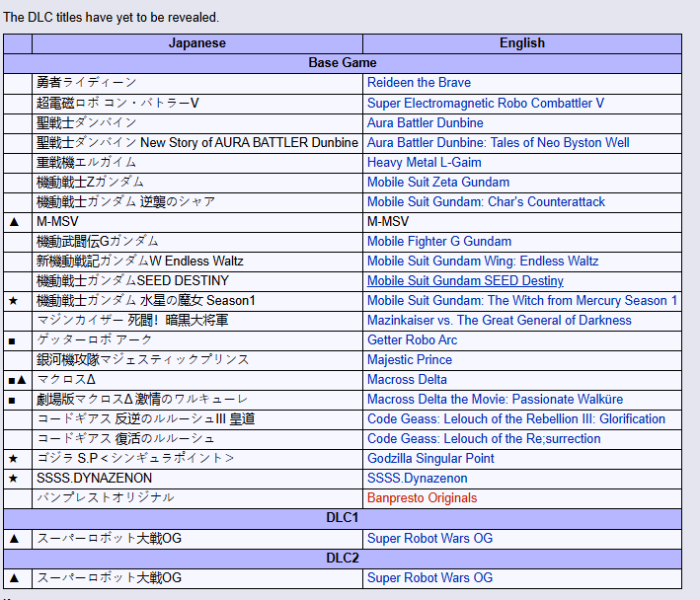
Task: Follow the SSSS.Dynazenon link
Action: click(x=417, y=479)
